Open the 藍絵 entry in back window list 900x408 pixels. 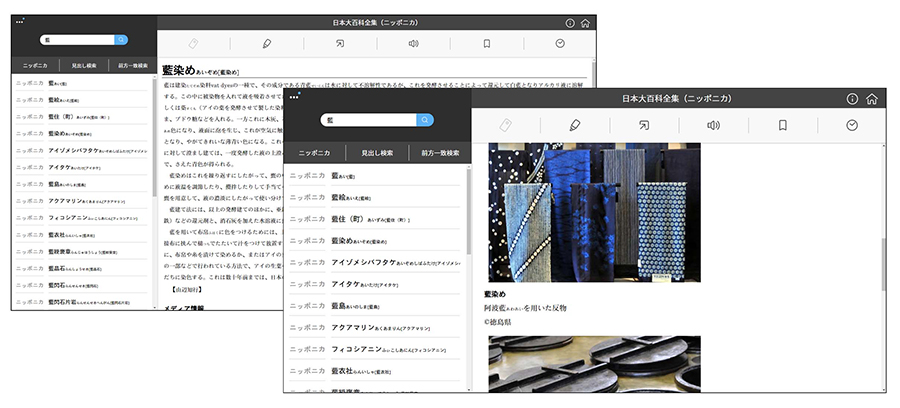pyautogui.click(x=82, y=100)
